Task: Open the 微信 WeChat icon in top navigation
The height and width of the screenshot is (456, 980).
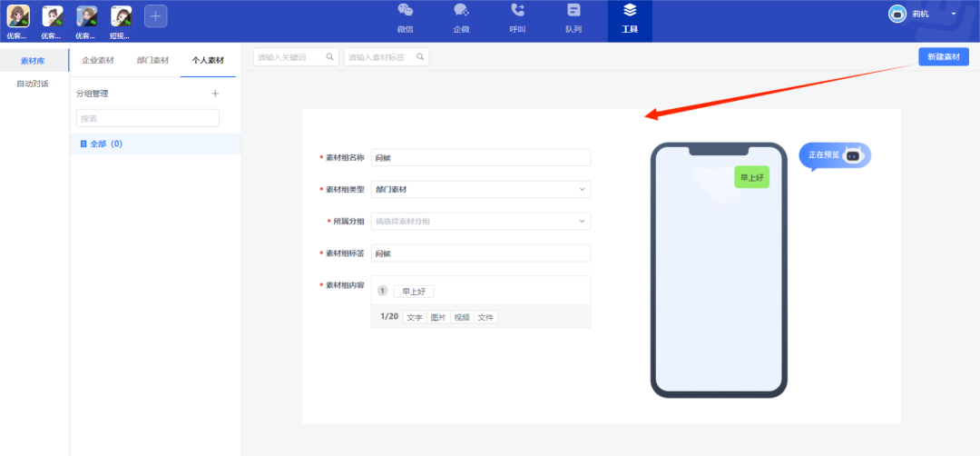Action: pos(405,11)
